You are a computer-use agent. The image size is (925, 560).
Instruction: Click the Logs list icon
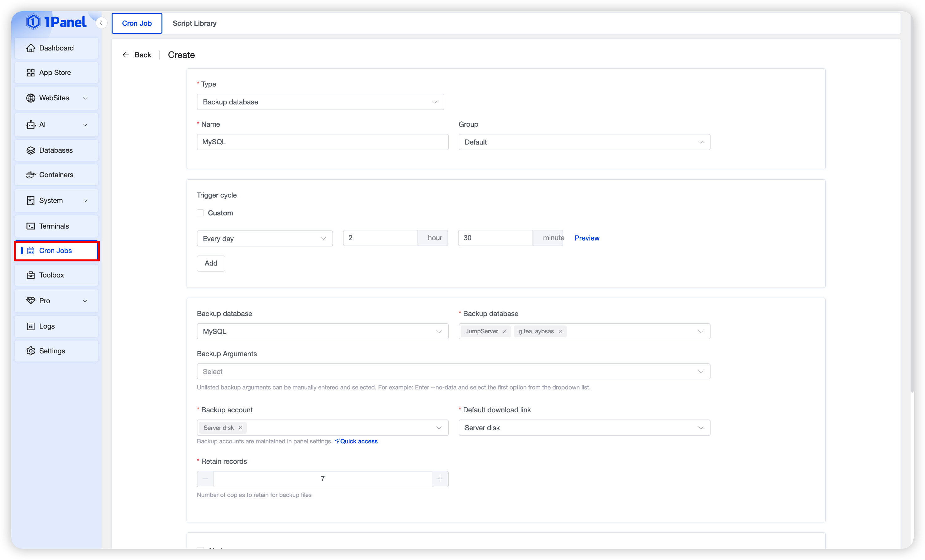click(31, 326)
